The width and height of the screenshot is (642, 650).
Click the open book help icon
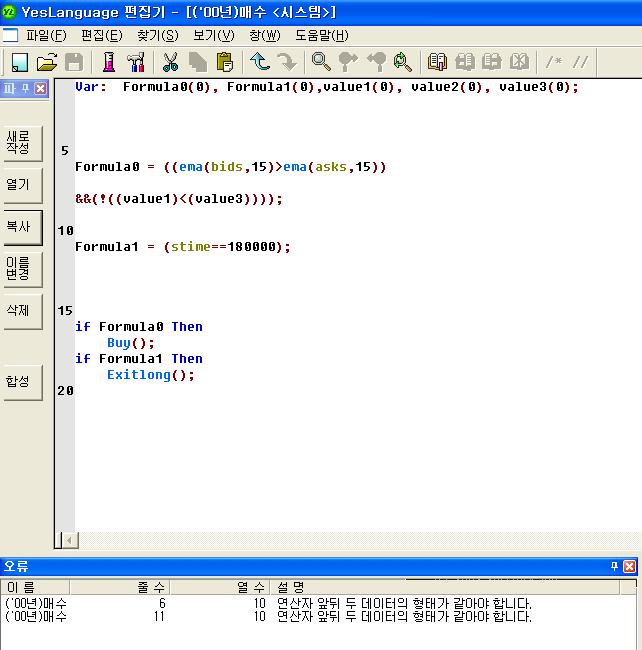click(437, 62)
